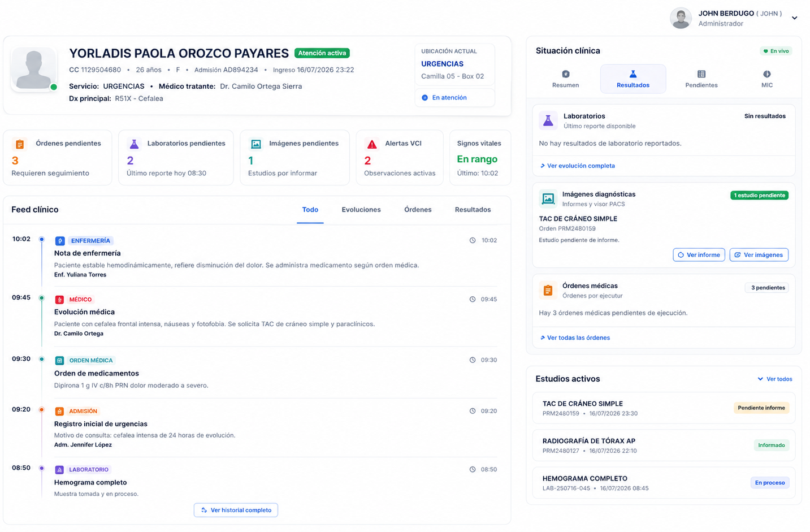Select the Resumen tab in Situación clínica
The width and height of the screenshot is (810, 532).
click(x=565, y=79)
